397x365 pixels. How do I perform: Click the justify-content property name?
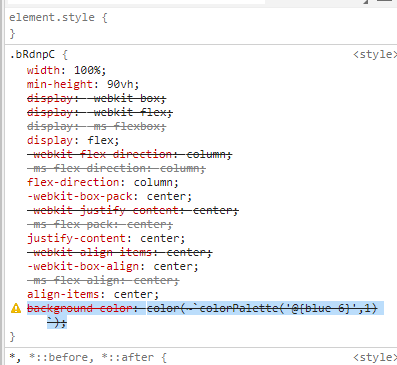pos(77,238)
